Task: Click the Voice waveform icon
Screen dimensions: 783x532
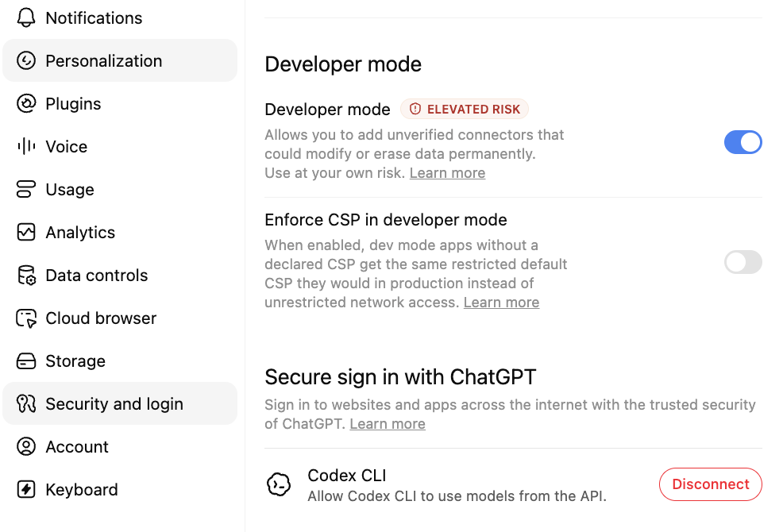Action: [x=26, y=146]
